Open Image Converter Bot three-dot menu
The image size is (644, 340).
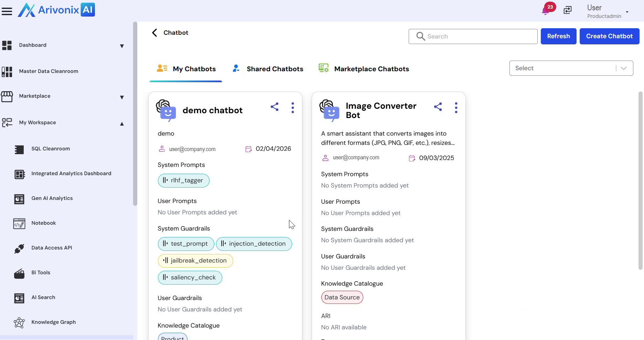[456, 108]
